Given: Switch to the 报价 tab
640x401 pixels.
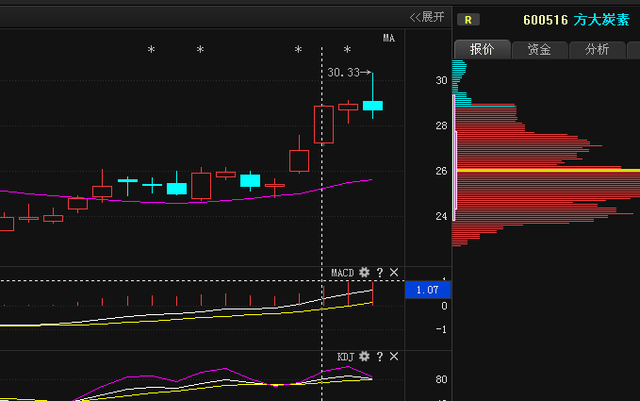Looking at the screenshot, I should tap(482, 49).
